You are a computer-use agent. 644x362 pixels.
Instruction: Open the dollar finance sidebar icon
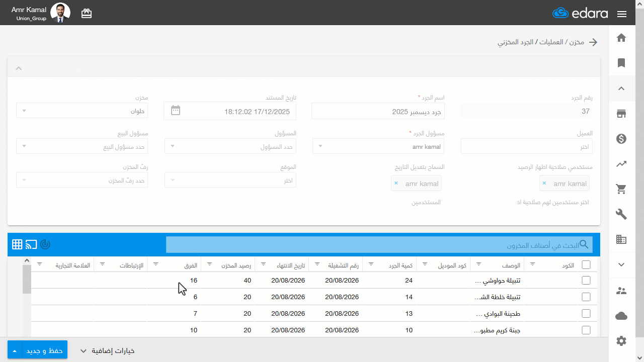click(x=621, y=139)
